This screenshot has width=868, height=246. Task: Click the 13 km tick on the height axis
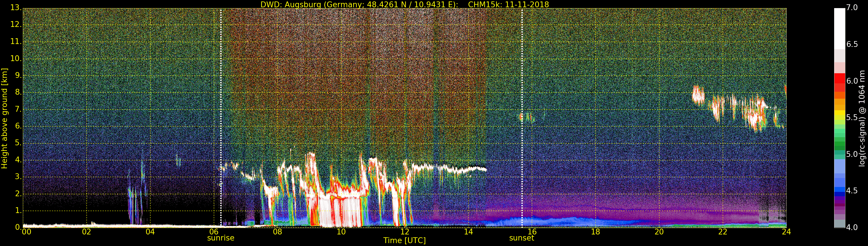pyautogui.click(x=15, y=8)
